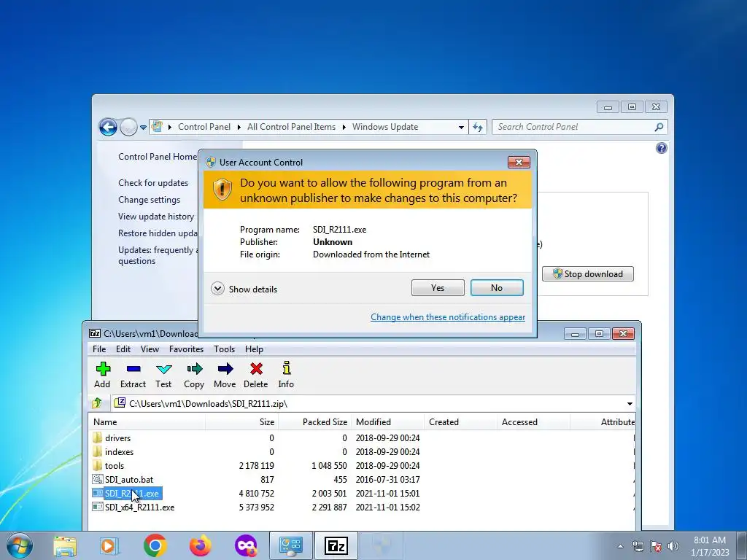Open the Edit menu in 7-Zip
The width and height of the screenshot is (747, 560).
coord(123,349)
